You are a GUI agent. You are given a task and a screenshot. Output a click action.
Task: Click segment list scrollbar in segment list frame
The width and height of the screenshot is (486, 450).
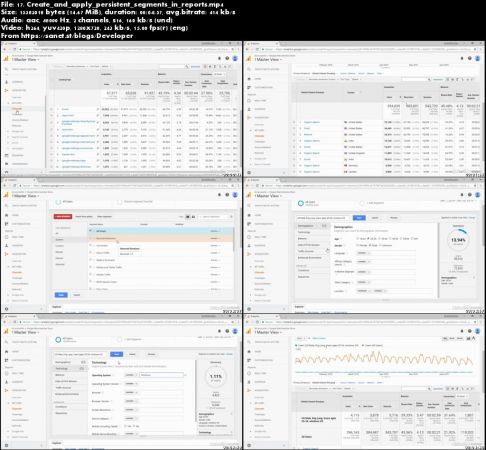[234, 239]
